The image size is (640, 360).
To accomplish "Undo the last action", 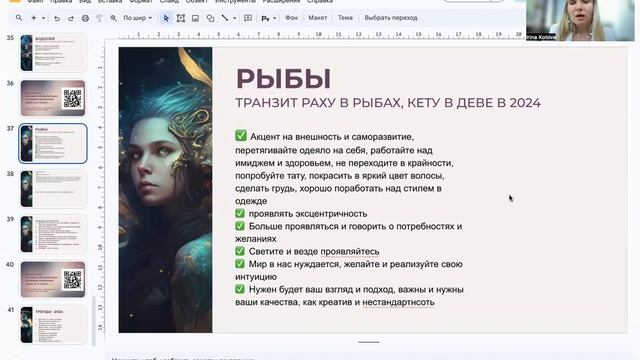I will 57,18.
